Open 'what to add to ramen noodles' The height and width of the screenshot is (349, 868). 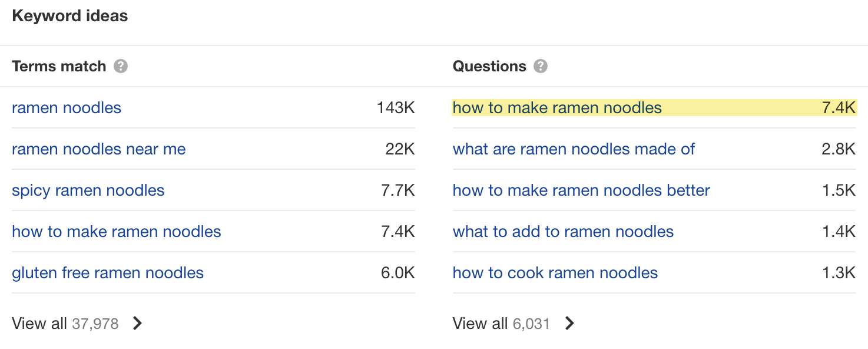(x=563, y=232)
